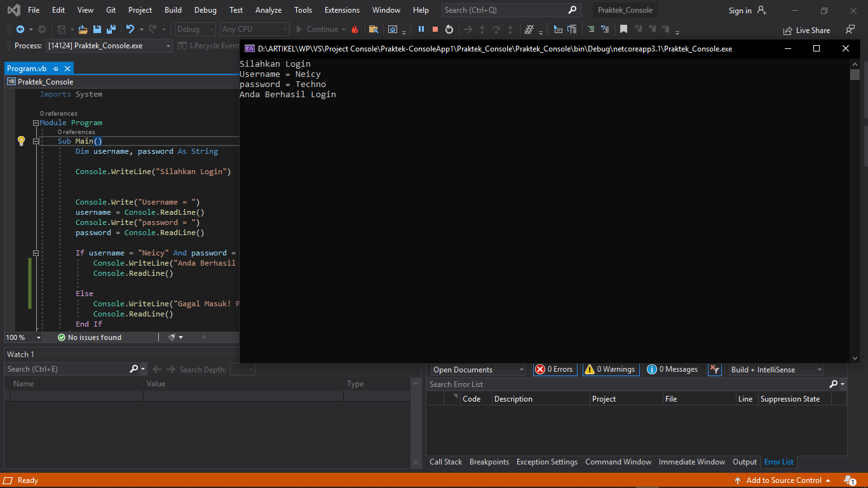868x488 pixels.
Task: Click the search magnifier in the title bar
Action: point(572,10)
